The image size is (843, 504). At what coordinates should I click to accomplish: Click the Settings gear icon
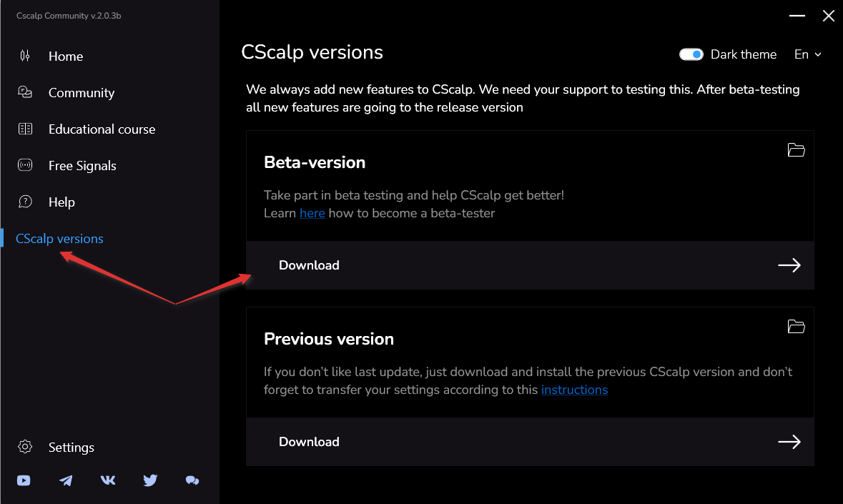[x=25, y=447]
